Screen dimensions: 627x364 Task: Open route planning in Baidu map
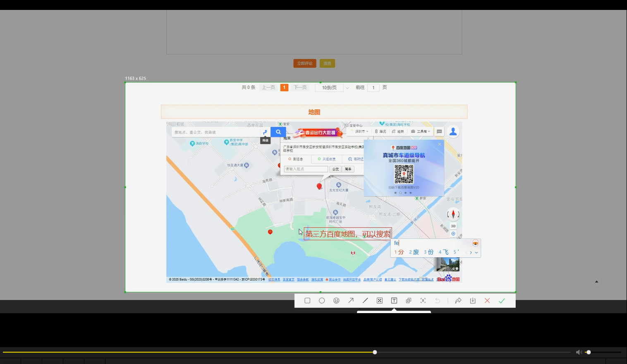tap(265, 132)
